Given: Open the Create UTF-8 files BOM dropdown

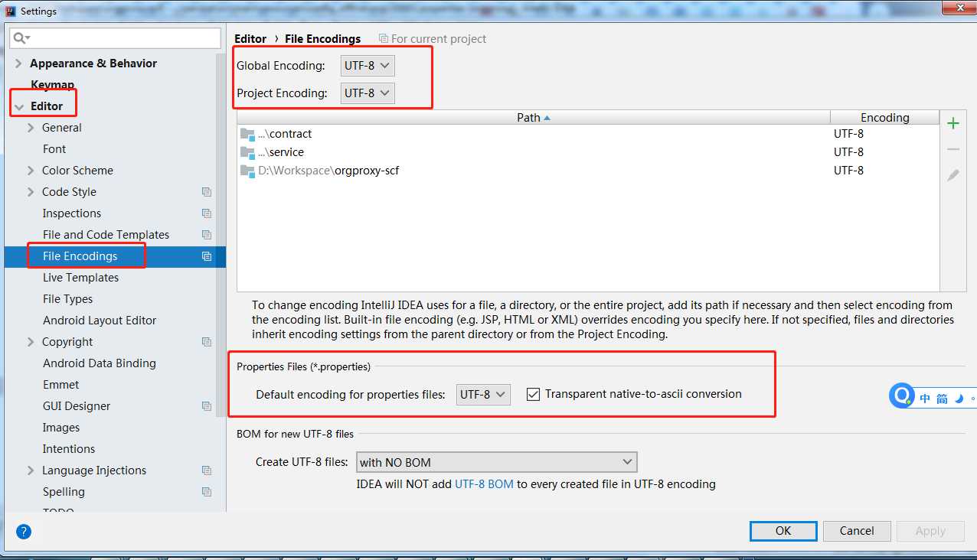Looking at the screenshot, I should [x=497, y=462].
